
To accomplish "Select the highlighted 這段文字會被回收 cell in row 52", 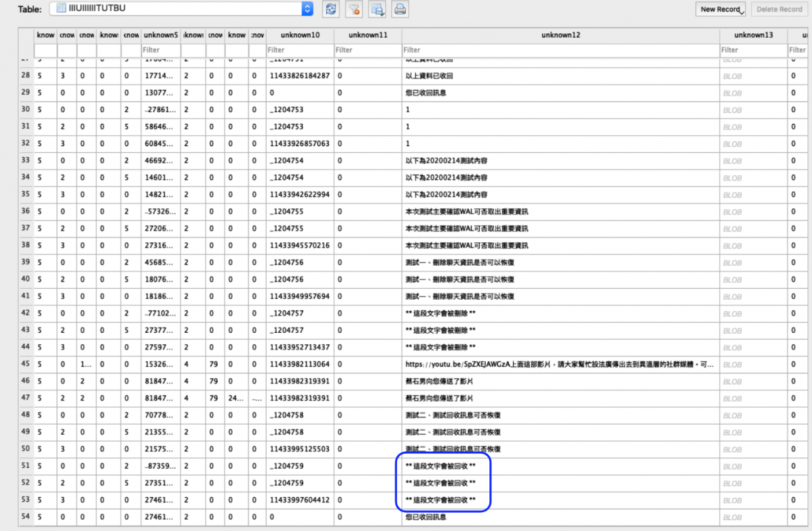I will pos(443,482).
